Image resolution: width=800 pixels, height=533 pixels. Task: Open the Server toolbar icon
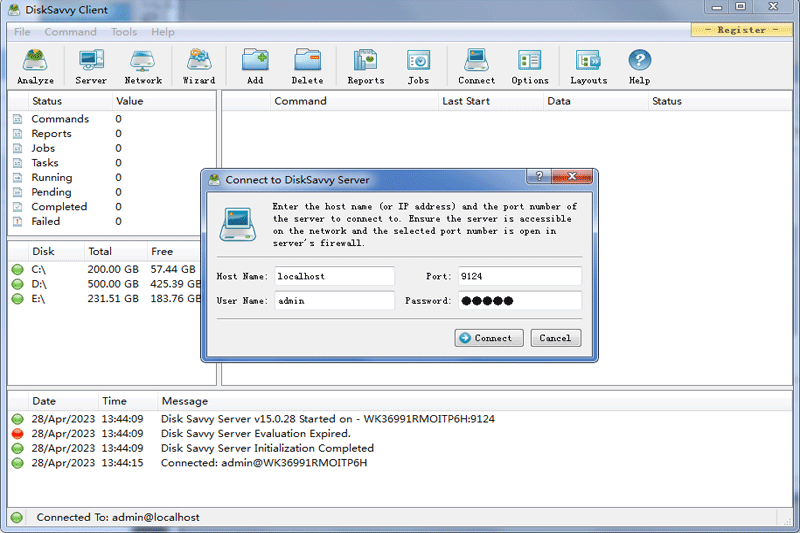pyautogui.click(x=91, y=66)
